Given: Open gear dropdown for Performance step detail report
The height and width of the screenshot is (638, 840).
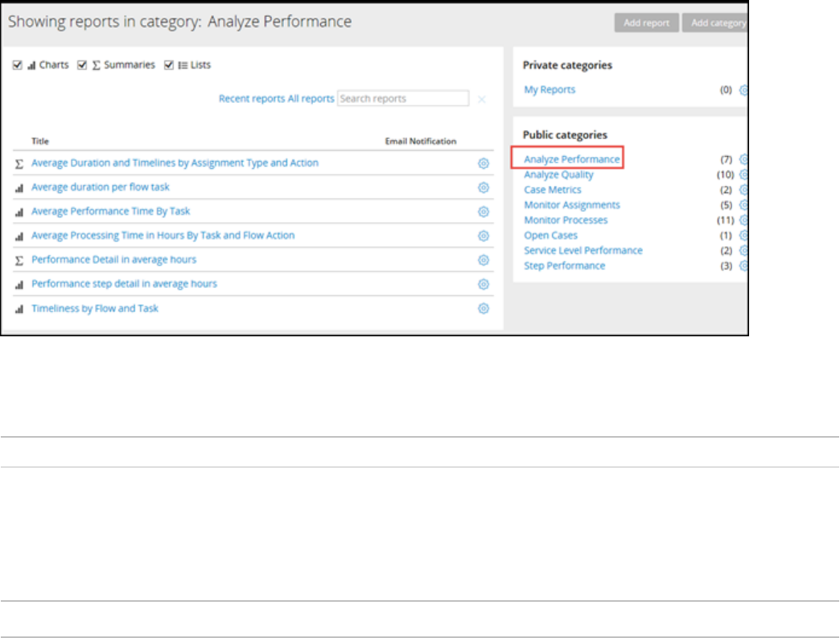Looking at the screenshot, I should (484, 284).
